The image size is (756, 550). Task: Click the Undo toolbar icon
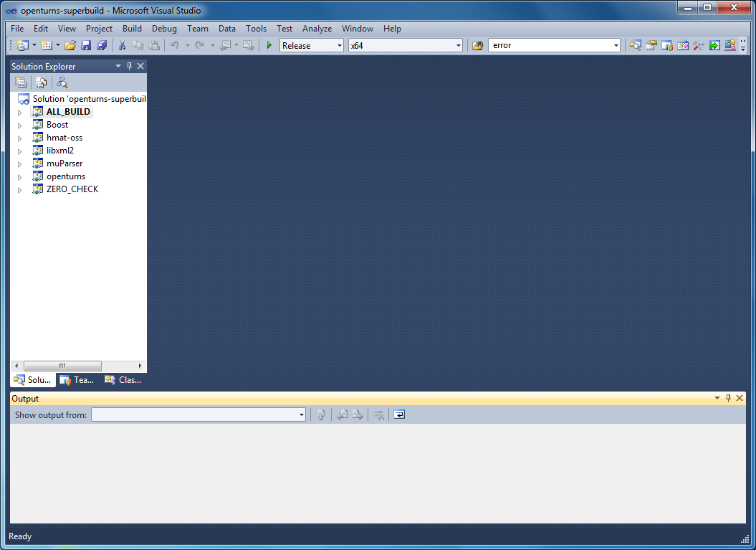point(173,44)
